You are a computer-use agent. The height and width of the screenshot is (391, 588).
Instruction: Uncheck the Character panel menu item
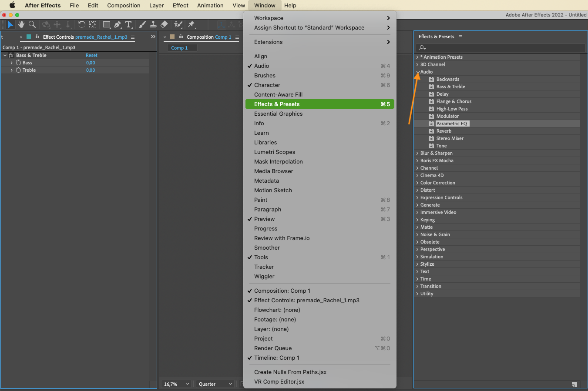tap(267, 85)
